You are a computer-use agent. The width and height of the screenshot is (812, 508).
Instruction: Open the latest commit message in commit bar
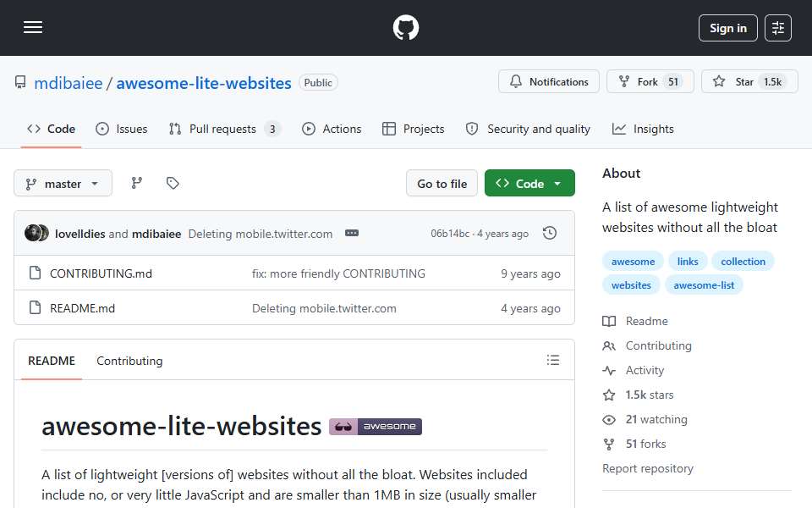pos(260,234)
